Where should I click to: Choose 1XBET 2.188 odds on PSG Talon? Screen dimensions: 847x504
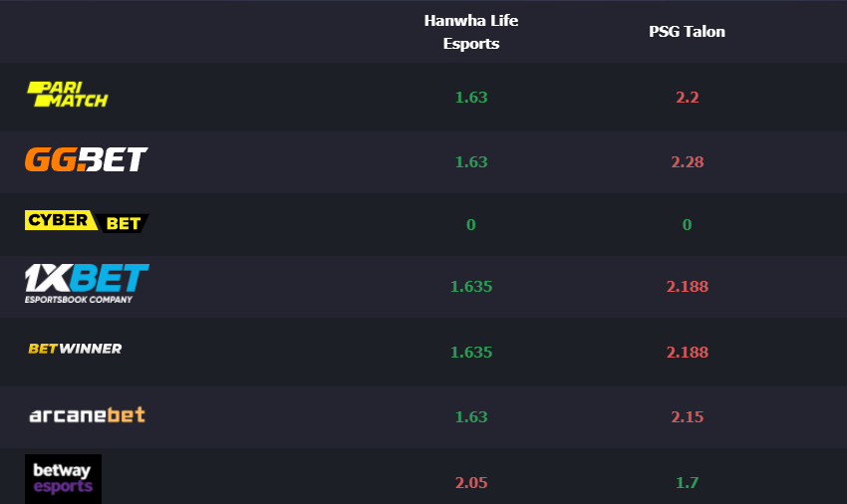(x=688, y=286)
